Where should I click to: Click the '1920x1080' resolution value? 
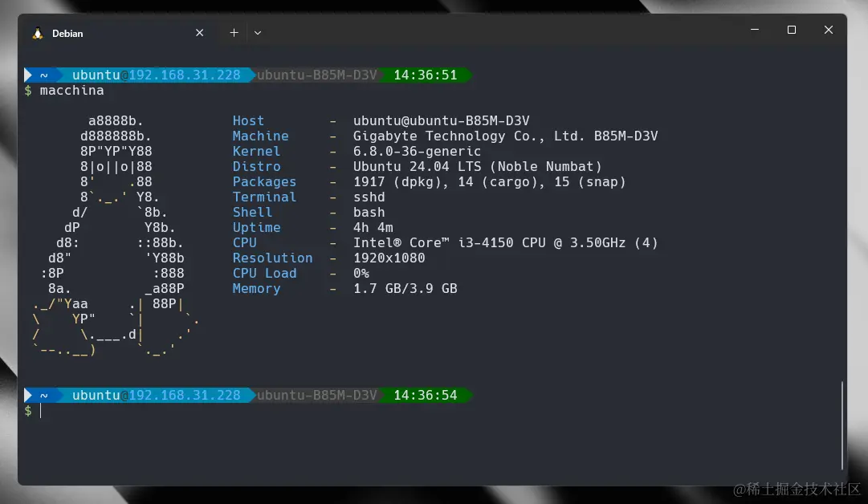(x=389, y=258)
